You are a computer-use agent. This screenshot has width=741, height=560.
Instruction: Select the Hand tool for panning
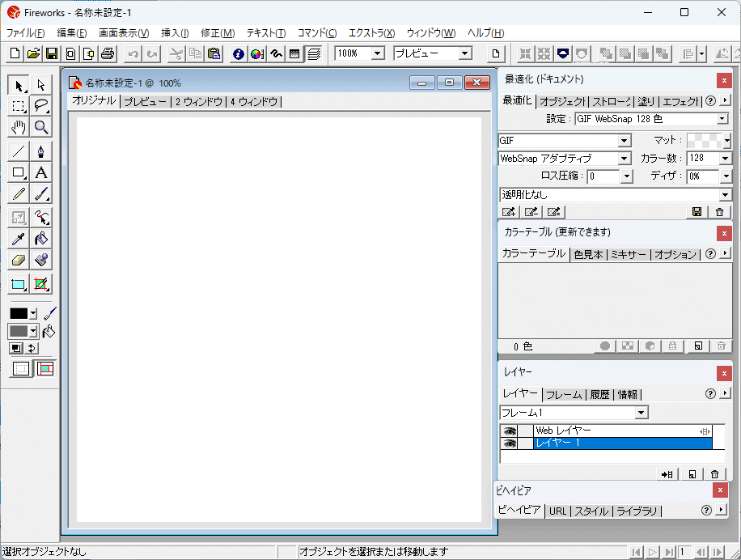click(18, 127)
